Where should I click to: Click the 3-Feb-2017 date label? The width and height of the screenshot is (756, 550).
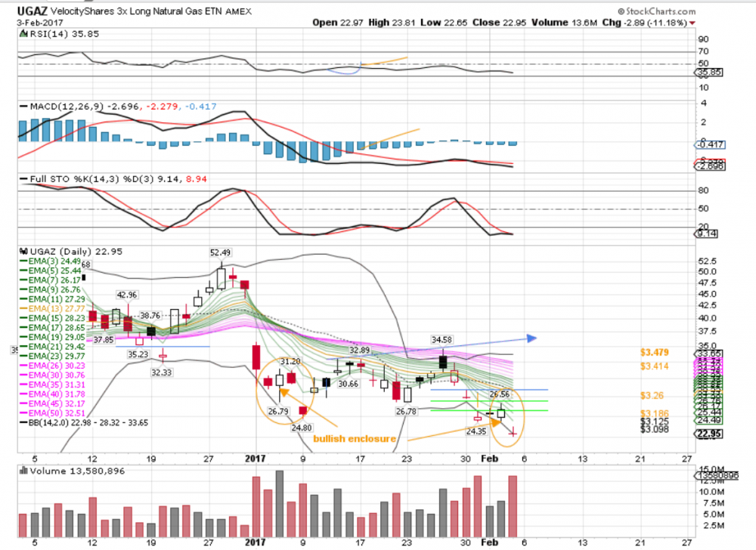(x=39, y=23)
